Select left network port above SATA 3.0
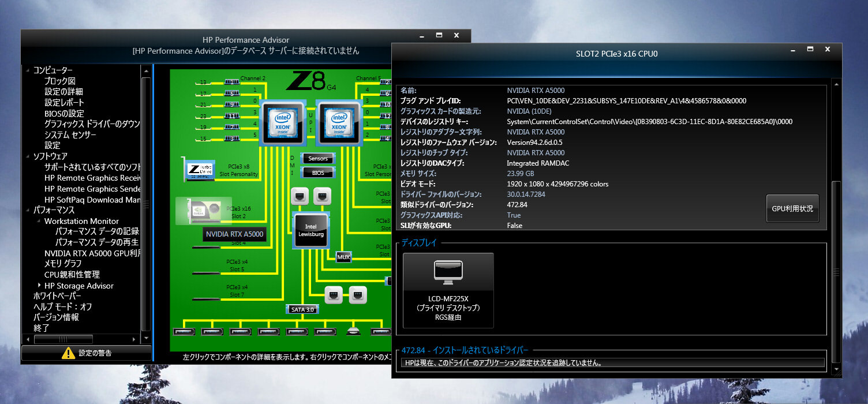The image size is (868, 404). coord(334,295)
